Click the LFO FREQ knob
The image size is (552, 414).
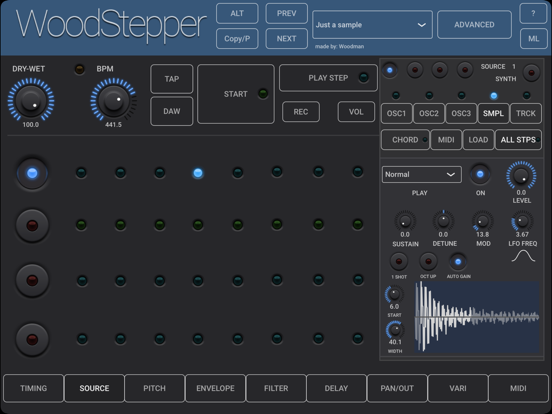point(522,221)
